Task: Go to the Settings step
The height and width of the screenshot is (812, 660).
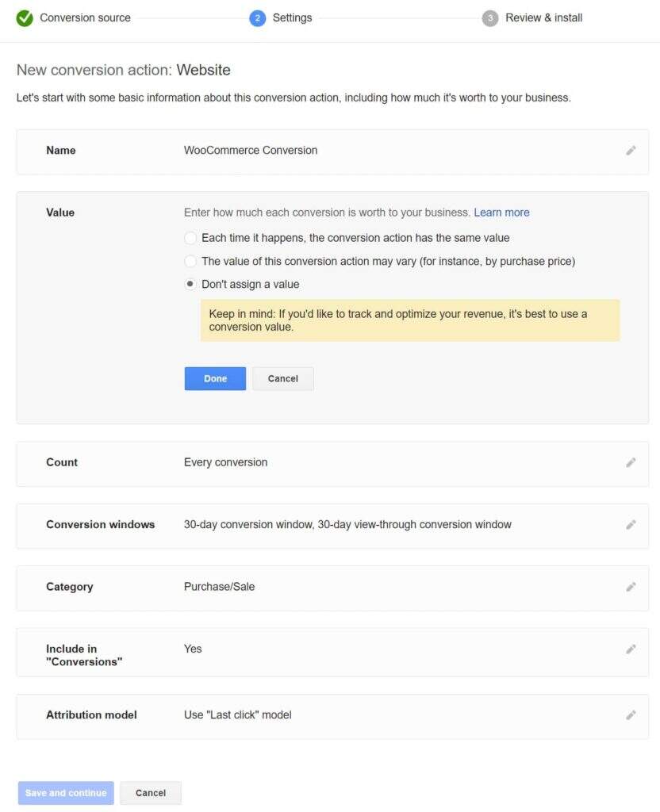Action: point(291,17)
